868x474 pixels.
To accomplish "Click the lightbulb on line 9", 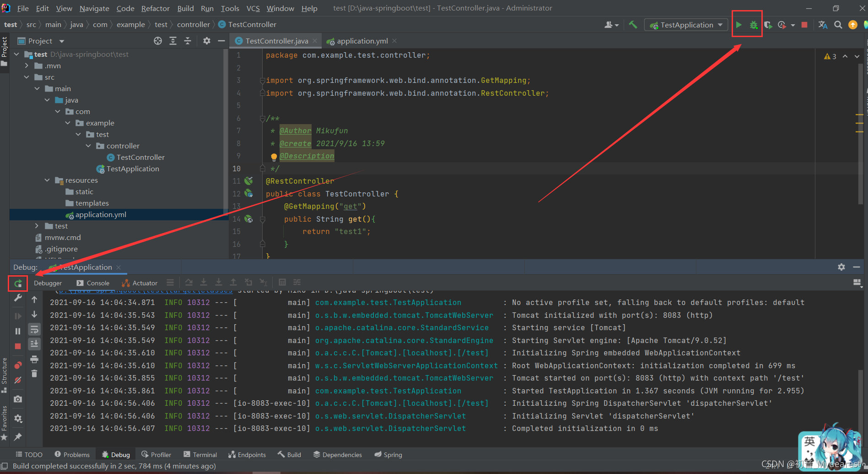I will click(x=274, y=157).
